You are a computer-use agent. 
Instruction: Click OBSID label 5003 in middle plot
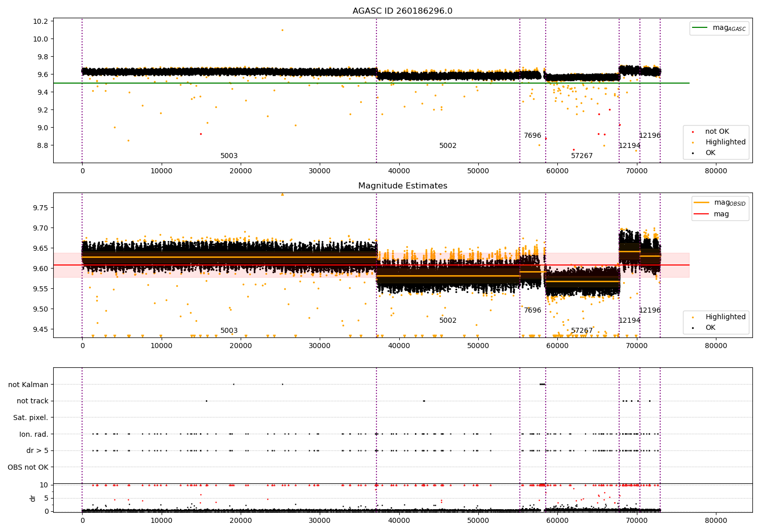(x=229, y=331)
